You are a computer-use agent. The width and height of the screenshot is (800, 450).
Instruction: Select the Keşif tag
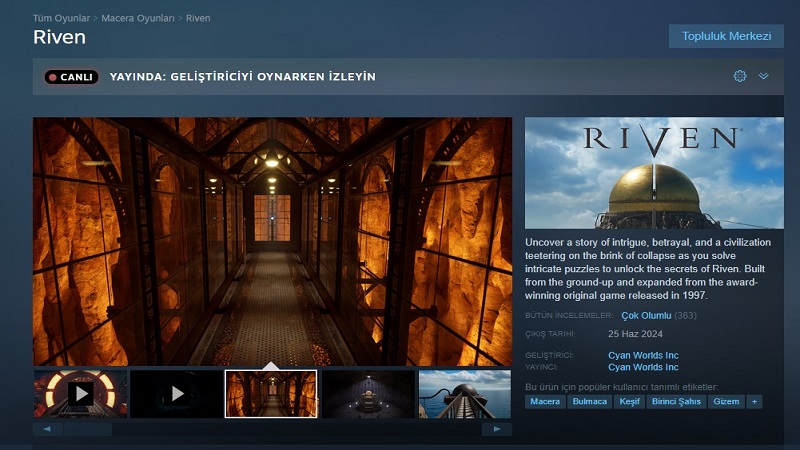point(629,402)
